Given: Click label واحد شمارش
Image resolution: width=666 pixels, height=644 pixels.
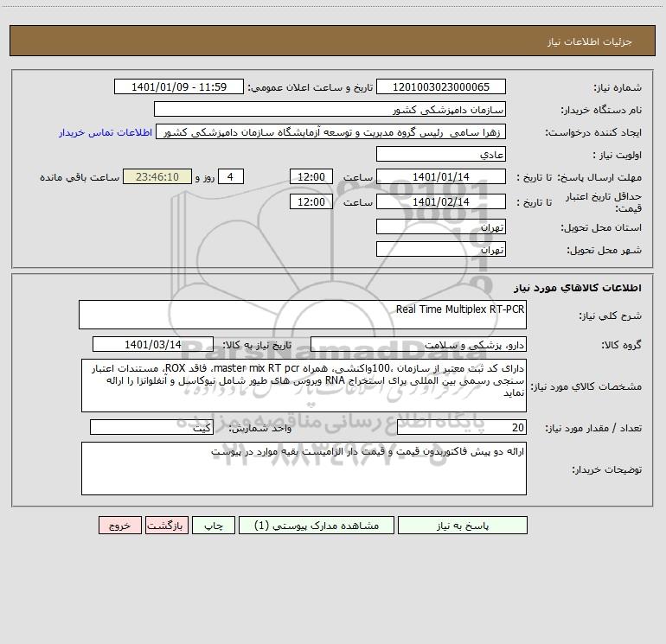Looking at the screenshot, I should (260, 428).
